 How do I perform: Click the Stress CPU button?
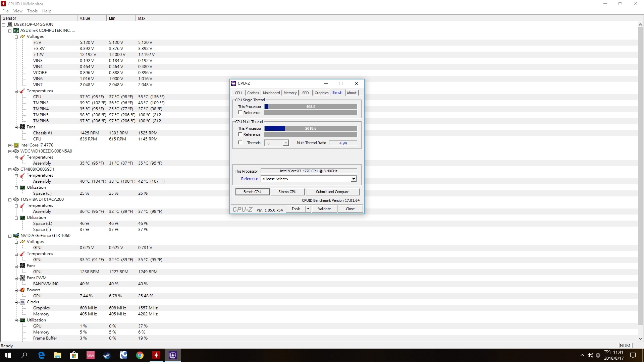click(x=287, y=192)
